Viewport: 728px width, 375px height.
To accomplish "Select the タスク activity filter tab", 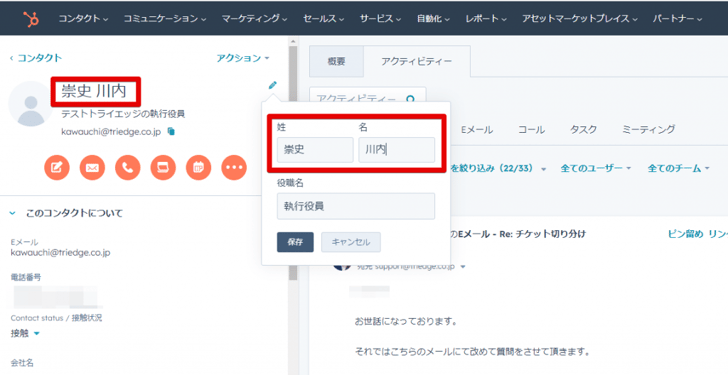I will pyautogui.click(x=583, y=130).
